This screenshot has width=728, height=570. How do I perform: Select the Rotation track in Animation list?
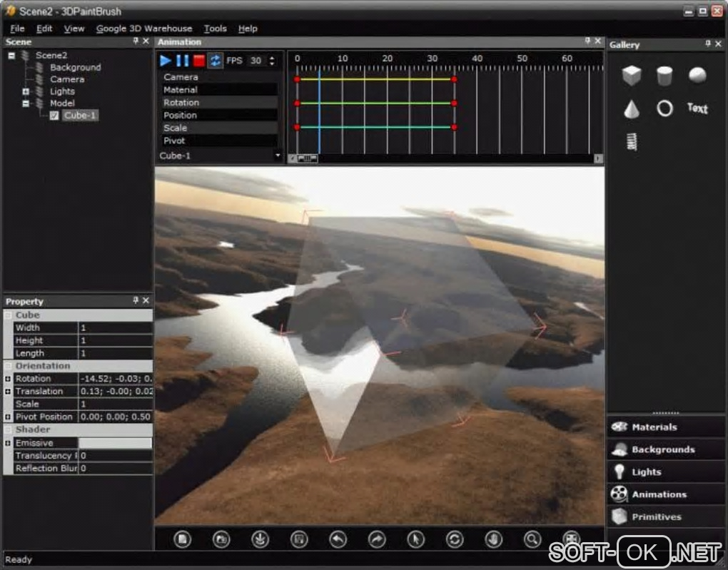point(219,103)
